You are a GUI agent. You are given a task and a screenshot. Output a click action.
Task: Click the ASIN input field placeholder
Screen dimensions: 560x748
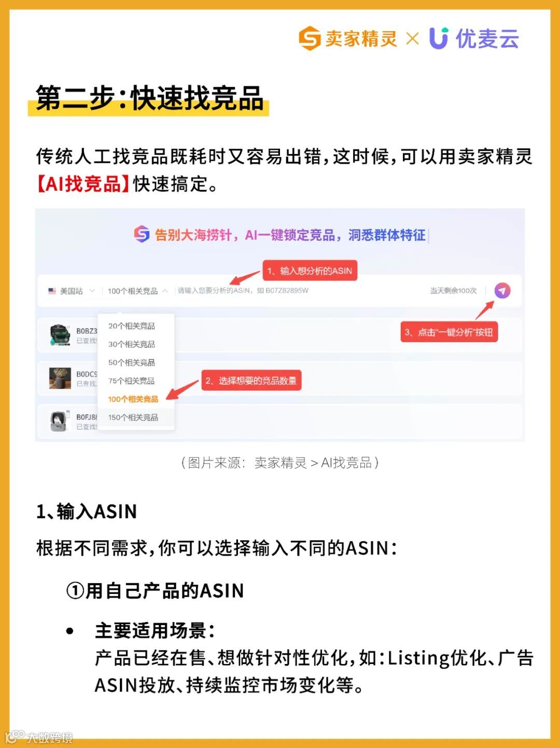point(243,290)
